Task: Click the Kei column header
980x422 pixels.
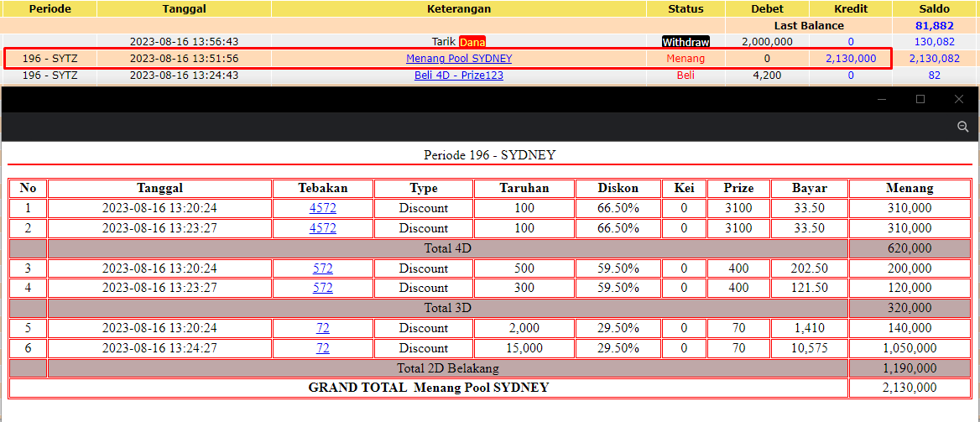Action: 684,188
